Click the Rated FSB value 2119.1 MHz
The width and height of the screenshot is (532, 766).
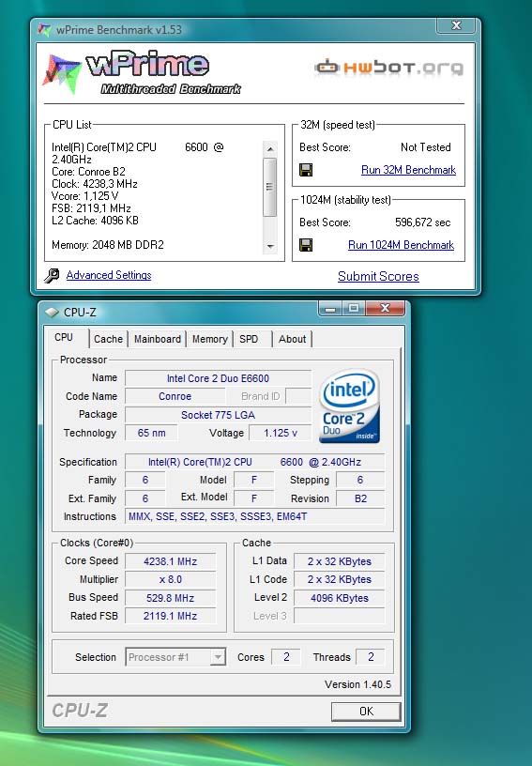tap(171, 616)
